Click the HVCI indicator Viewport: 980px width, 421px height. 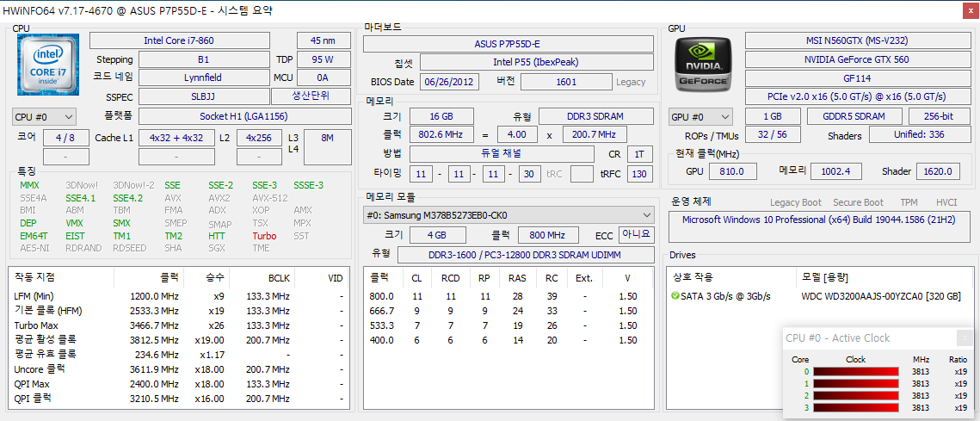[x=946, y=202]
